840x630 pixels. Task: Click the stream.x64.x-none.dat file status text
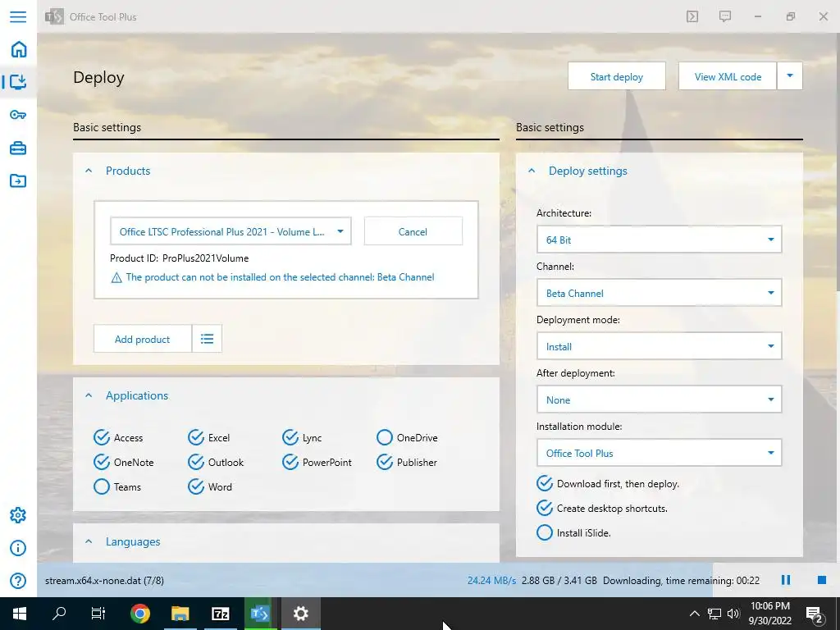pos(104,580)
